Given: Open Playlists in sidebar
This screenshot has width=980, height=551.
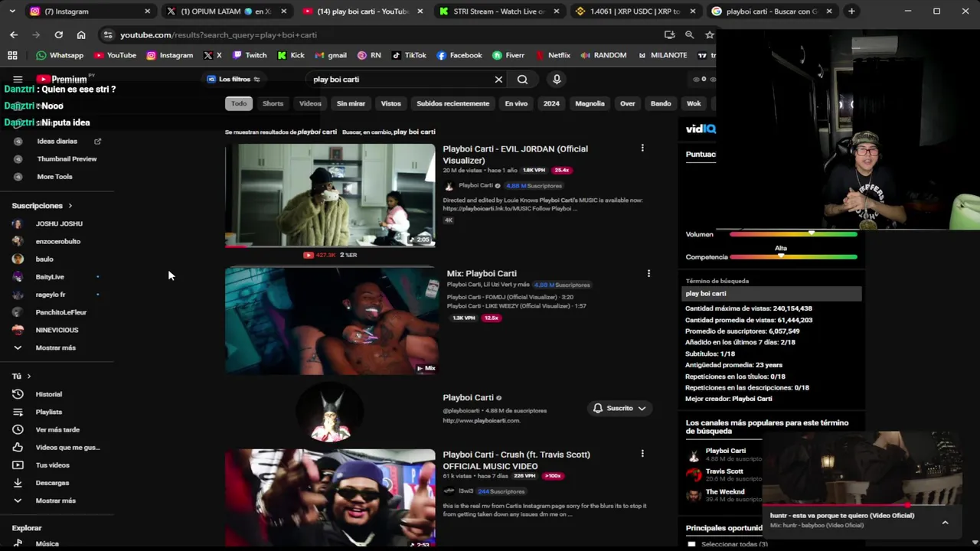Looking at the screenshot, I should click(49, 412).
